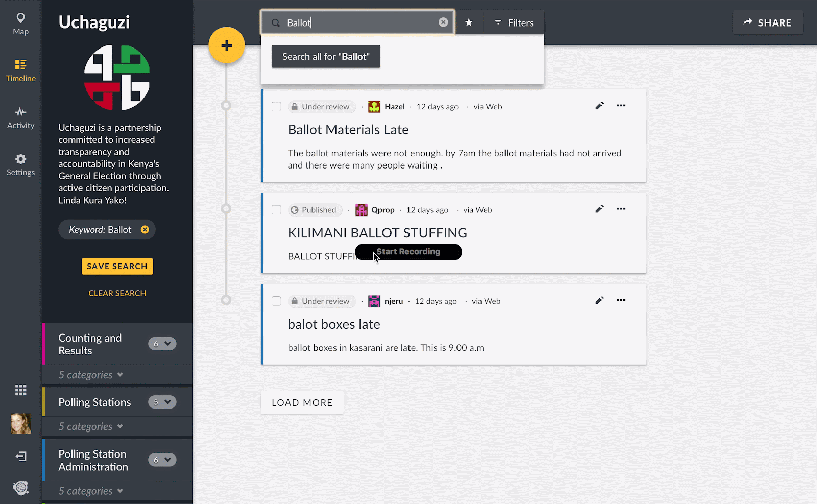Select the balot boxes late checkbox
817x504 pixels.
276,301
